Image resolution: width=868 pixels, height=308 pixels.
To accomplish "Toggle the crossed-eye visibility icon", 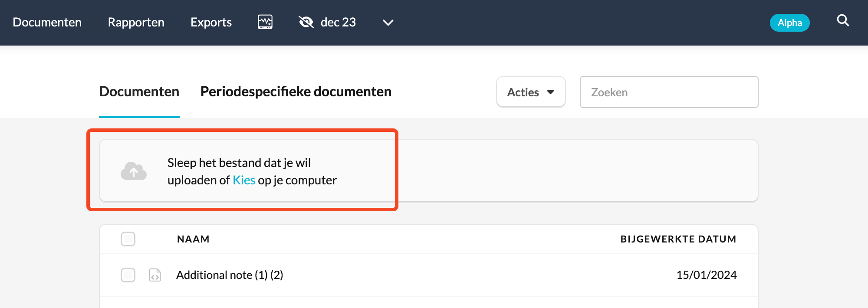I will pos(306,22).
